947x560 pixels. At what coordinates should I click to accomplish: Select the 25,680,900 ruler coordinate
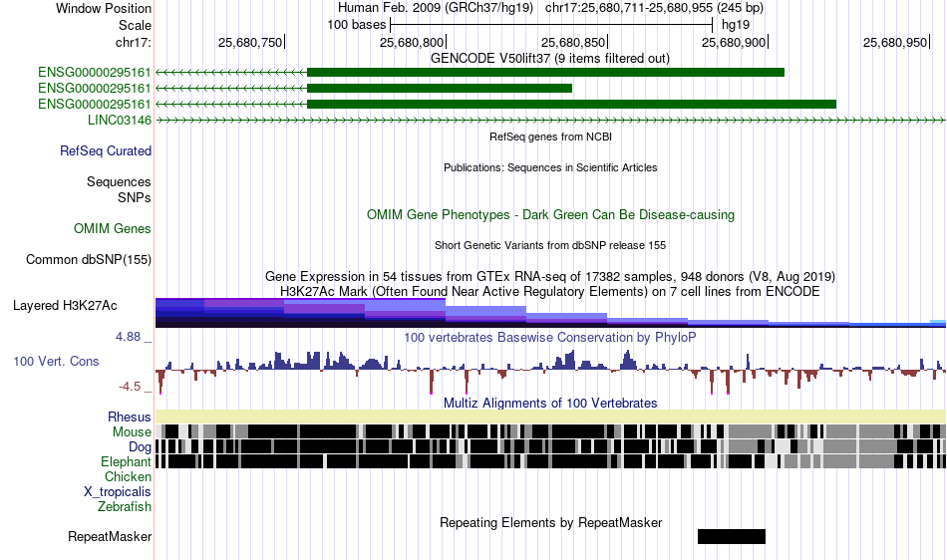734,42
